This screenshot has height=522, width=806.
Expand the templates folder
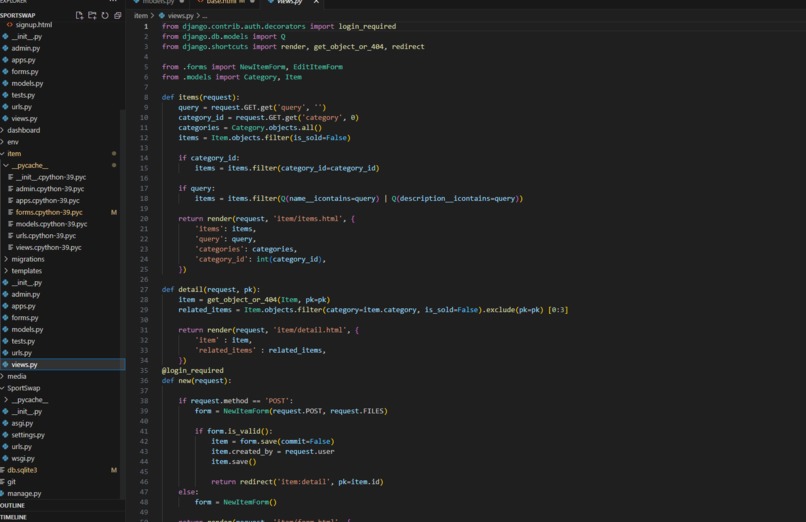click(x=26, y=271)
